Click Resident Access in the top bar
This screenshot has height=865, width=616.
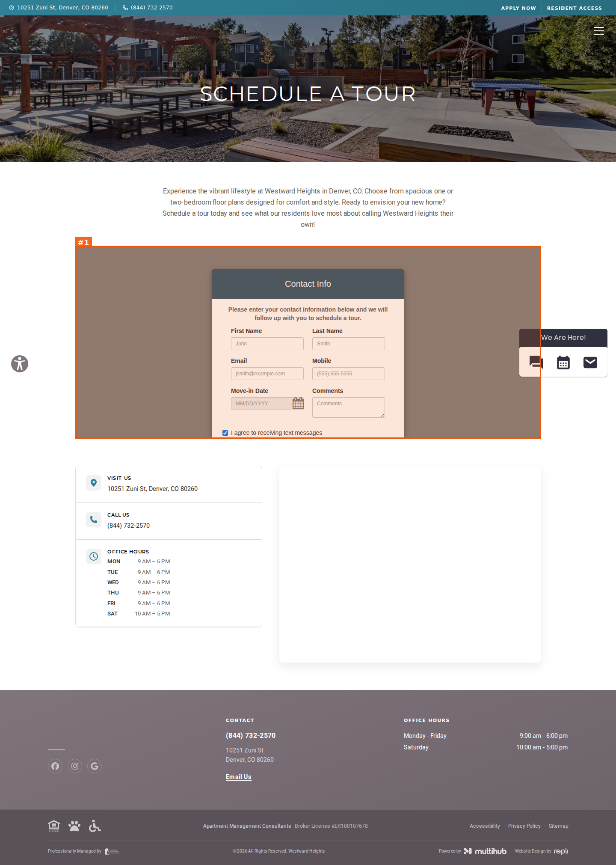click(575, 8)
